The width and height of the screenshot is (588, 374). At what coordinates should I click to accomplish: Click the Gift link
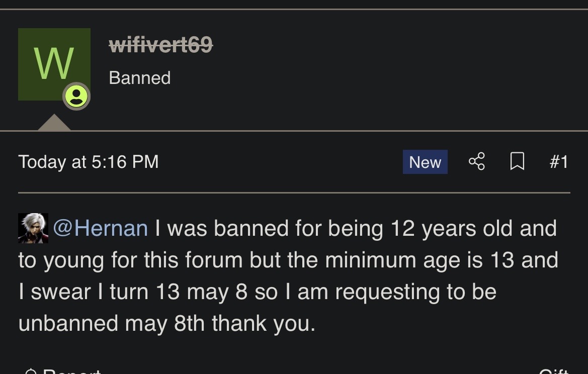coord(553,372)
